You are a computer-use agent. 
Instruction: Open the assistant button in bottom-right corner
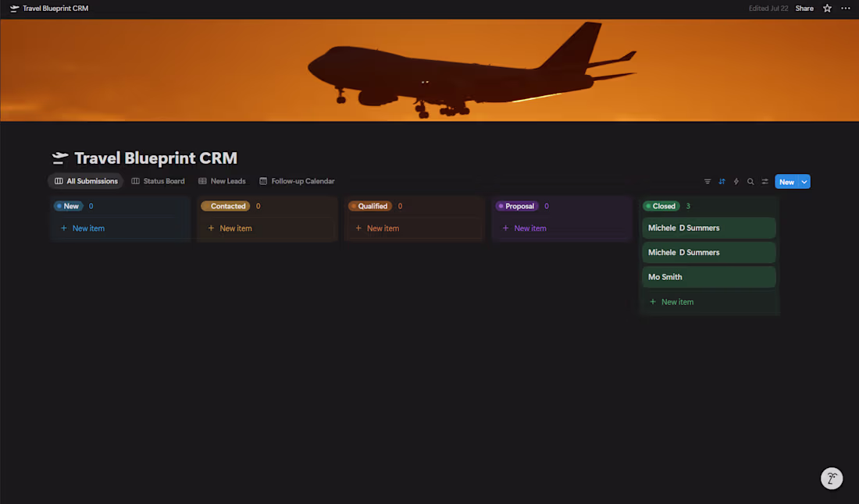pyautogui.click(x=831, y=478)
